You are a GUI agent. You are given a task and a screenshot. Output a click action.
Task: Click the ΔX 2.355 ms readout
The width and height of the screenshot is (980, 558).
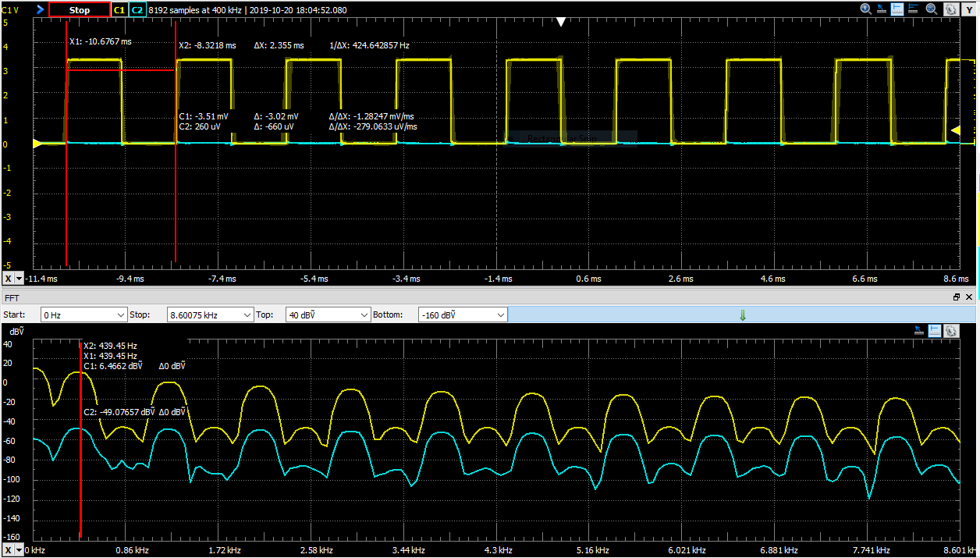click(x=279, y=45)
